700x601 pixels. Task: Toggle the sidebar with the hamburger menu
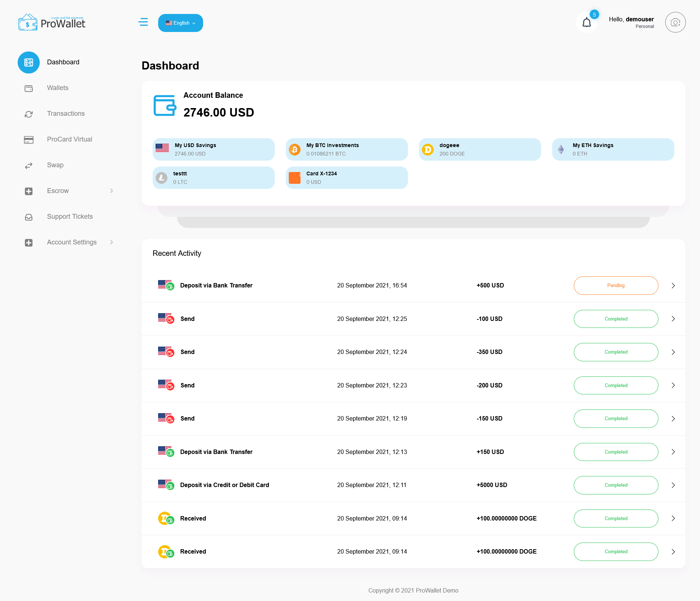click(143, 22)
